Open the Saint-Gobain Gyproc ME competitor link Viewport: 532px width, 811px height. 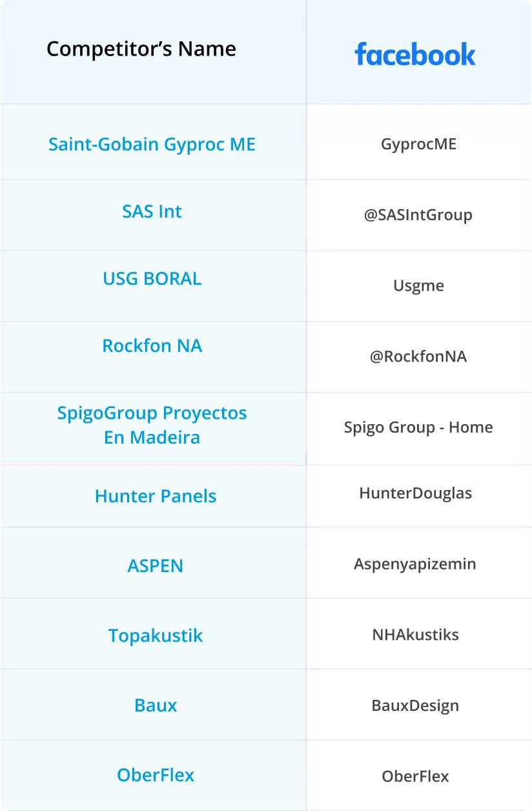[x=152, y=144]
